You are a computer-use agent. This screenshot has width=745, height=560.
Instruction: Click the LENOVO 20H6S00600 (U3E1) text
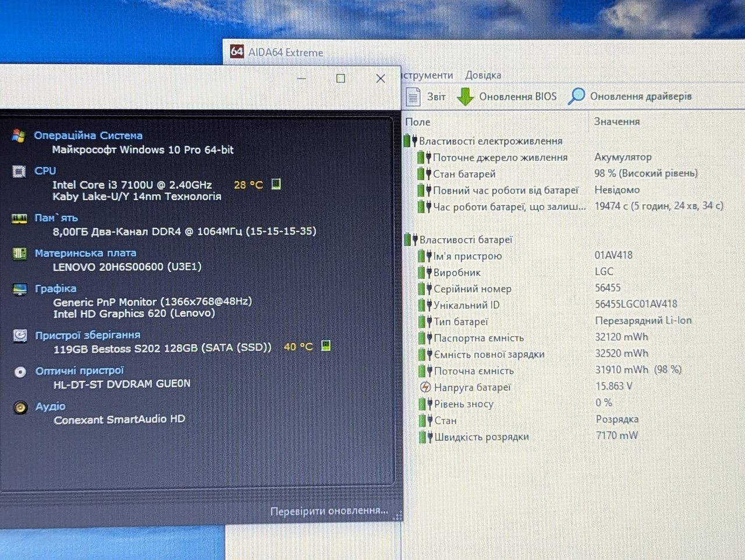point(127,267)
